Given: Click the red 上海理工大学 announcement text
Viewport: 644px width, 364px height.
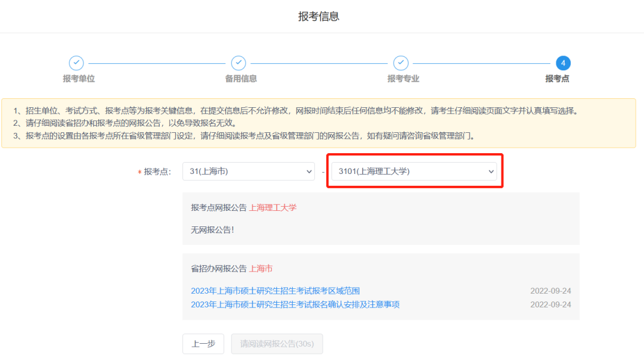Looking at the screenshot, I should click(x=273, y=208).
